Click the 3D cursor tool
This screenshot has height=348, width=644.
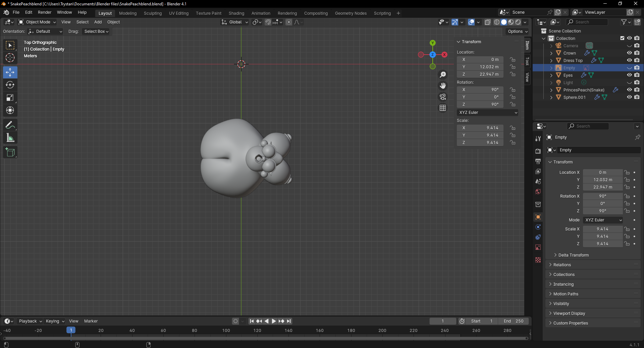click(10, 58)
